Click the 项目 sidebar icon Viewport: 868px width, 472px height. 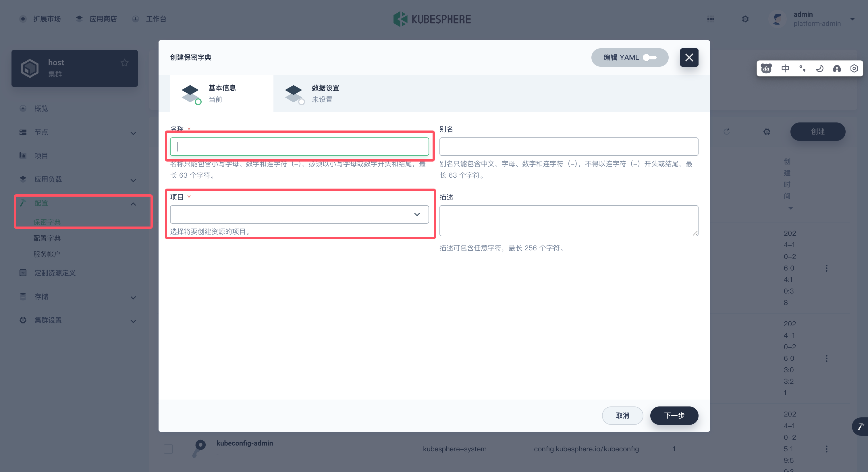23,156
